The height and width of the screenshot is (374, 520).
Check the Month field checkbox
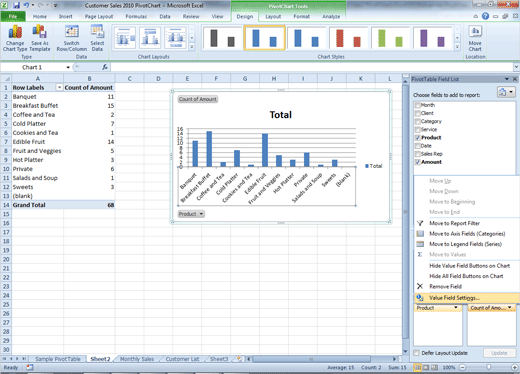tap(417, 105)
